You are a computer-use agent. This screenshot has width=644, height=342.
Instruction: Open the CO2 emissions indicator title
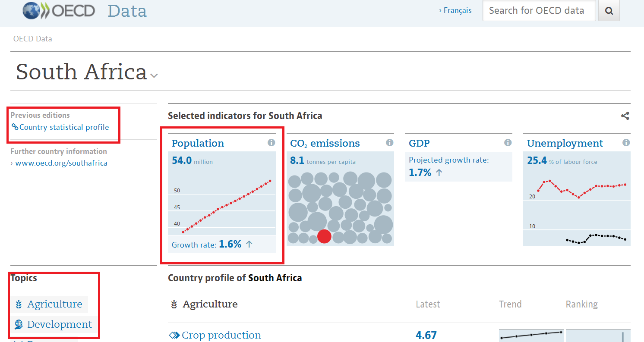point(325,143)
